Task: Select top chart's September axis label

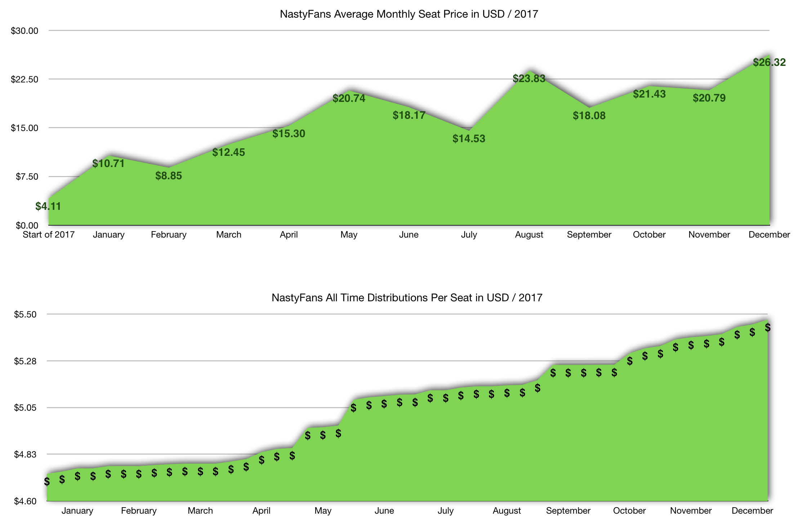Action: [x=589, y=235]
